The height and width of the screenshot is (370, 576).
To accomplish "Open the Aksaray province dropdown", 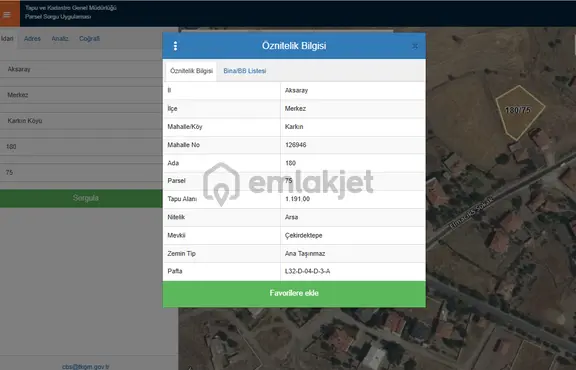I will [81, 69].
